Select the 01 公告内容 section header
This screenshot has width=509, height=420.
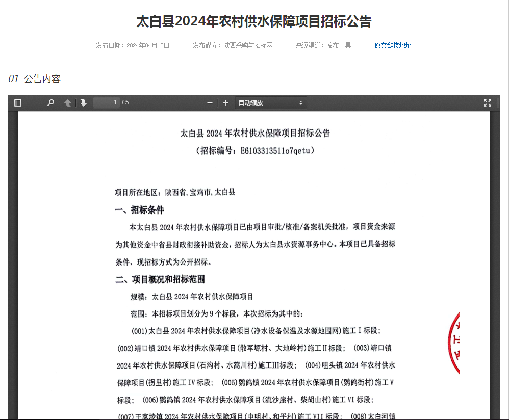[x=34, y=78]
